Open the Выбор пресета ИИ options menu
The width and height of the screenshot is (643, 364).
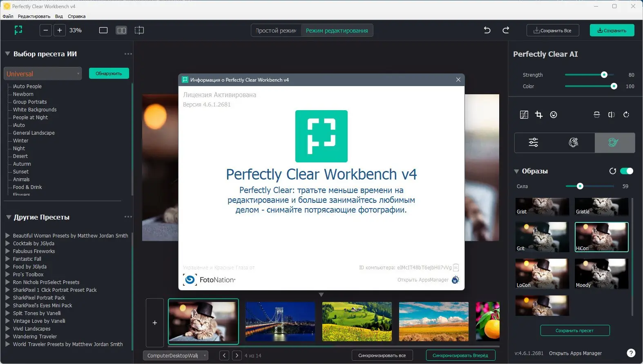click(128, 54)
